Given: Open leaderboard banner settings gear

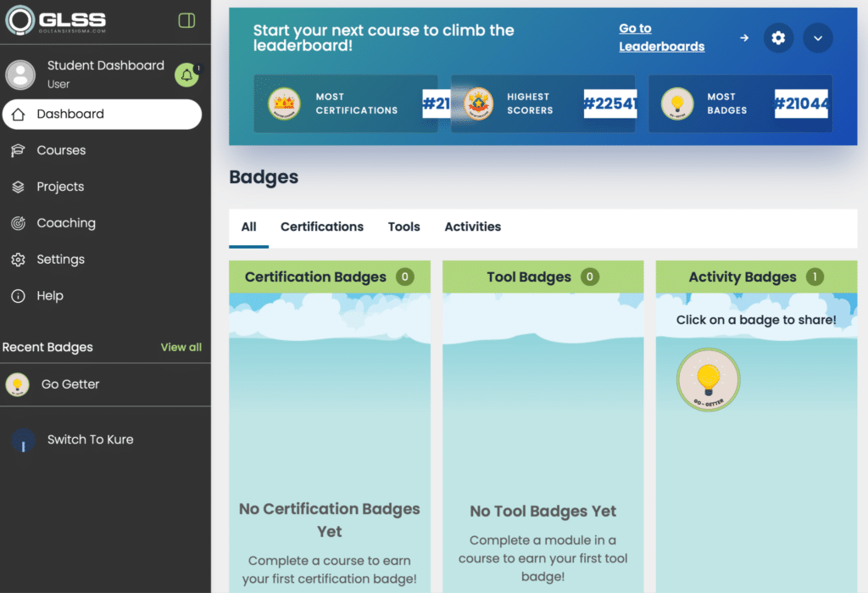Looking at the screenshot, I should 778,37.
